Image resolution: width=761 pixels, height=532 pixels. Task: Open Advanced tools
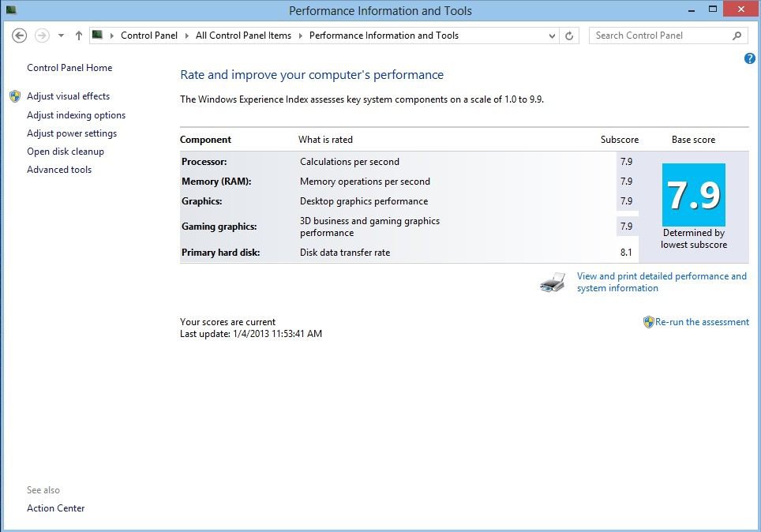click(x=59, y=170)
